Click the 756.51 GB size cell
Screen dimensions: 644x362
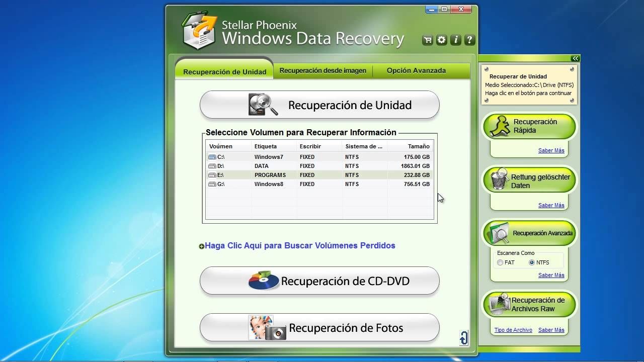pos(417,184)
